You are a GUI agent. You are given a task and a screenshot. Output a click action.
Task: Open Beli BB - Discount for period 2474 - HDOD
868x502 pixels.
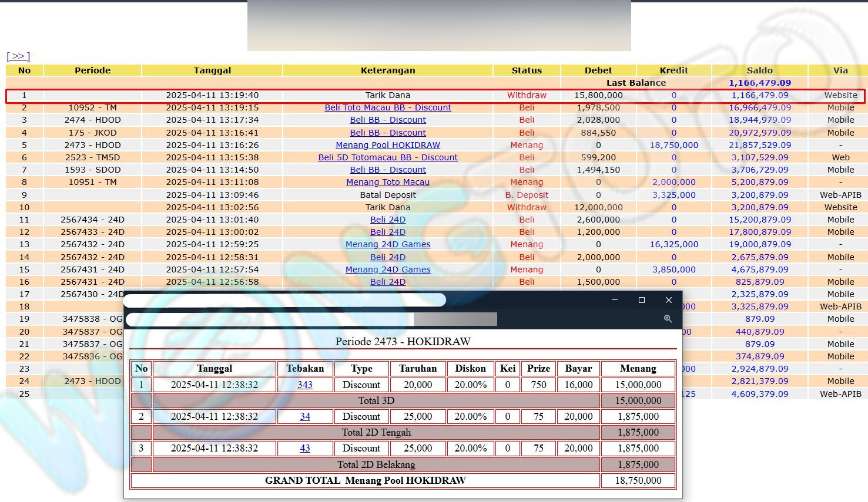point(388,120)
